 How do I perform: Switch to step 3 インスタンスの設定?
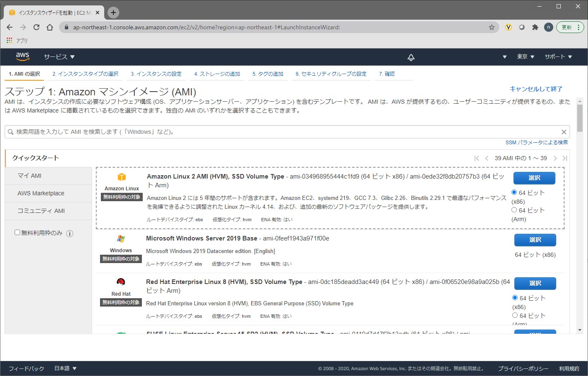[156, 74]
